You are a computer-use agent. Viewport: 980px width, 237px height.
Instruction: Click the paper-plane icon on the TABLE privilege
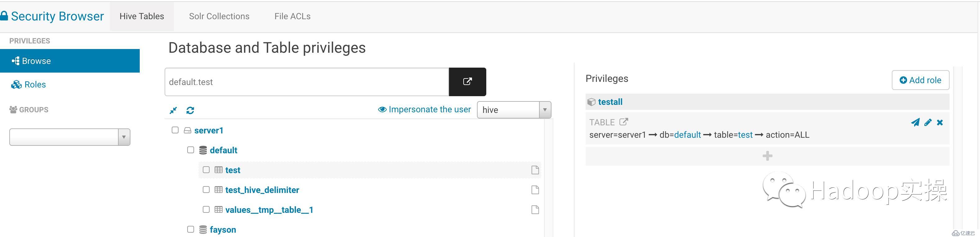pyautogui.click(x=915, y=122)
